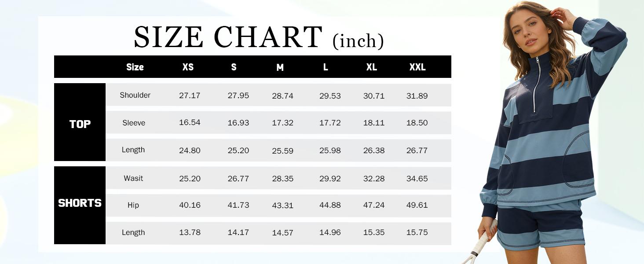
Task: Click the black SHORTS category block
Action: (x=80, y=204)
